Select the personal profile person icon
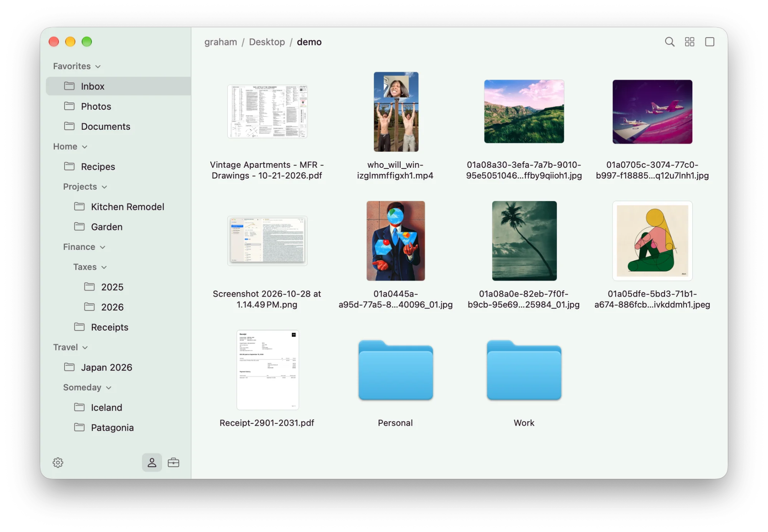 tap(152, 463)
